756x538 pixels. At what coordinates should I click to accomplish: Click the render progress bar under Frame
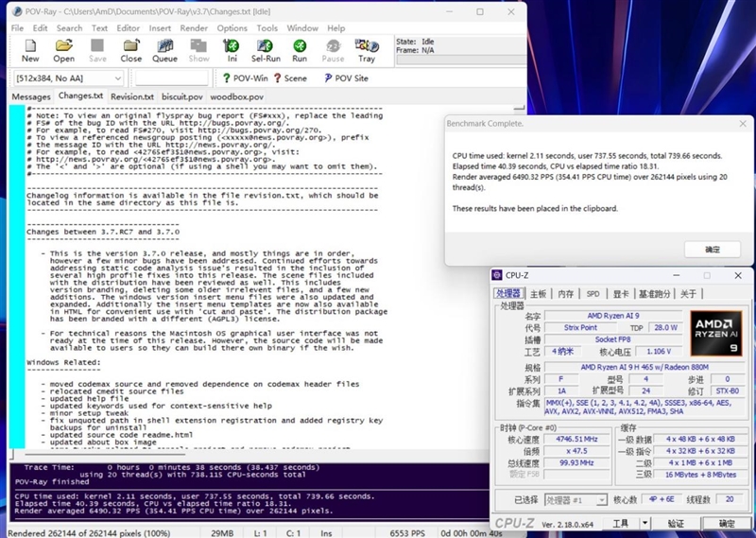point(461,60)
